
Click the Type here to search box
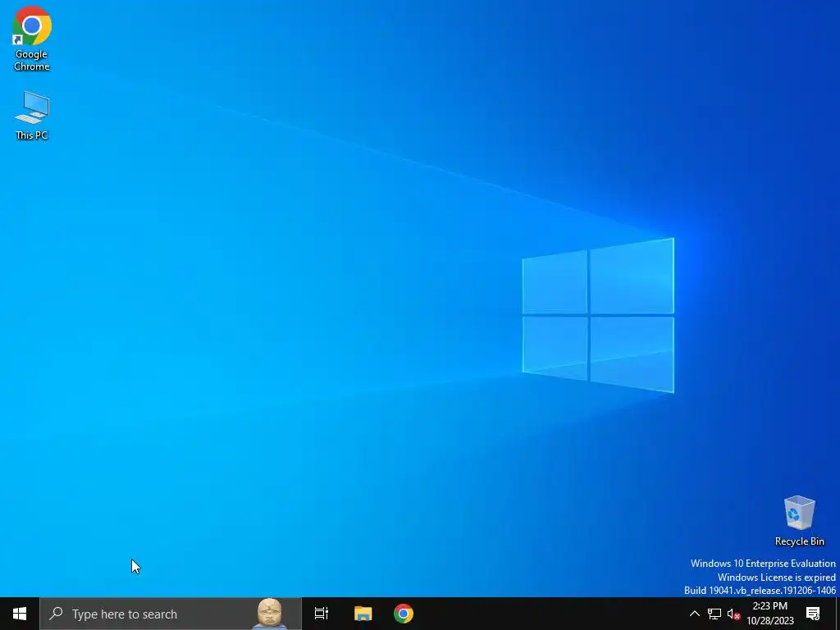(171, 614)
